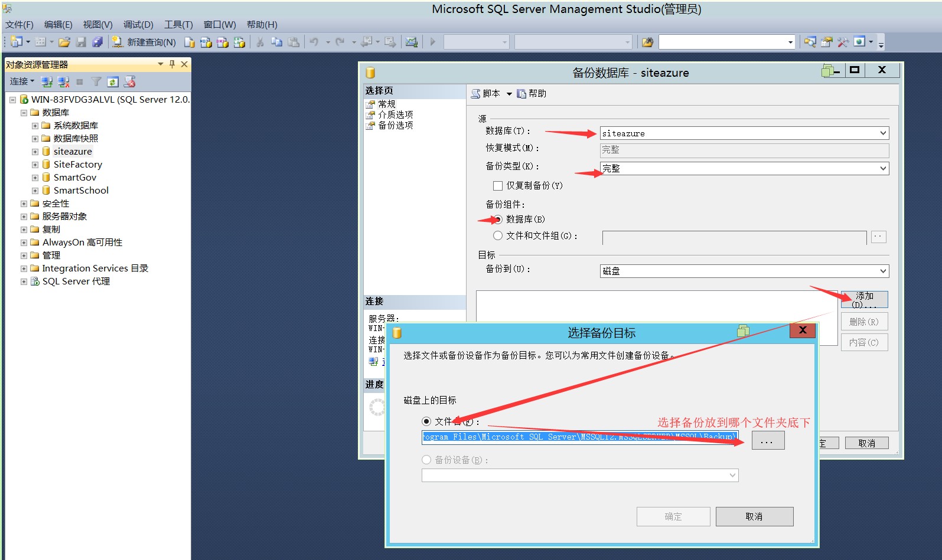Image resolution: width=942 pixels, height=560 pixels.
Task: Select the 文件名(F) radio button
Action: pyautogui.click(x=426, y=421)
